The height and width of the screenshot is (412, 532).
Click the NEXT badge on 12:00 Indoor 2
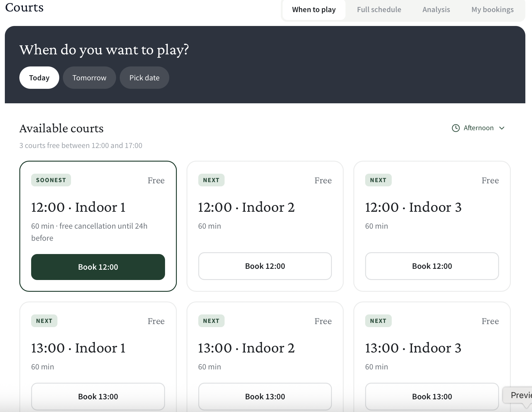click(211, 180)
